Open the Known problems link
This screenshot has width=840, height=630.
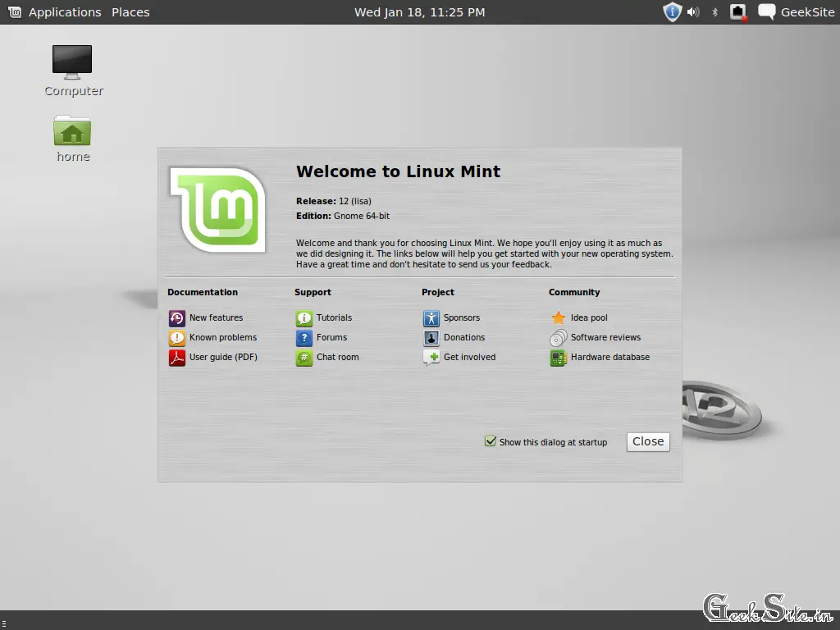pos(223,337)
